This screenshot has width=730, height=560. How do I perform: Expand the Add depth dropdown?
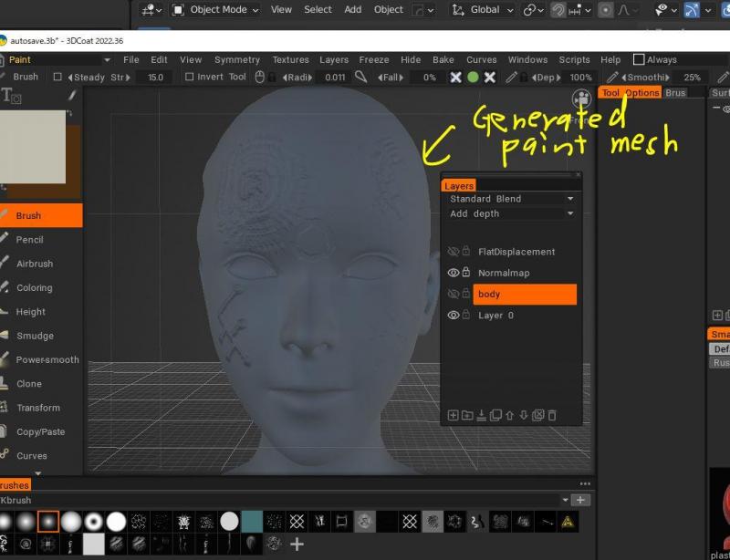511,213
